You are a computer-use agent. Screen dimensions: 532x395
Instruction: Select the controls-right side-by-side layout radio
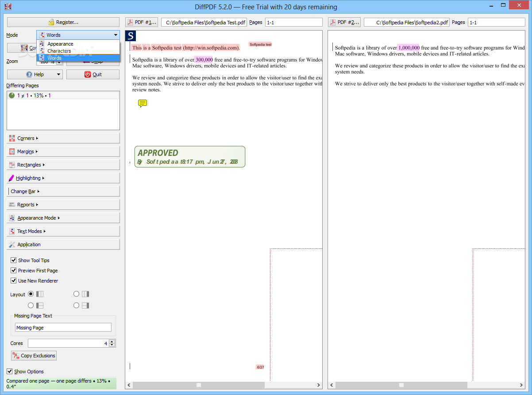tap(76, 294)
